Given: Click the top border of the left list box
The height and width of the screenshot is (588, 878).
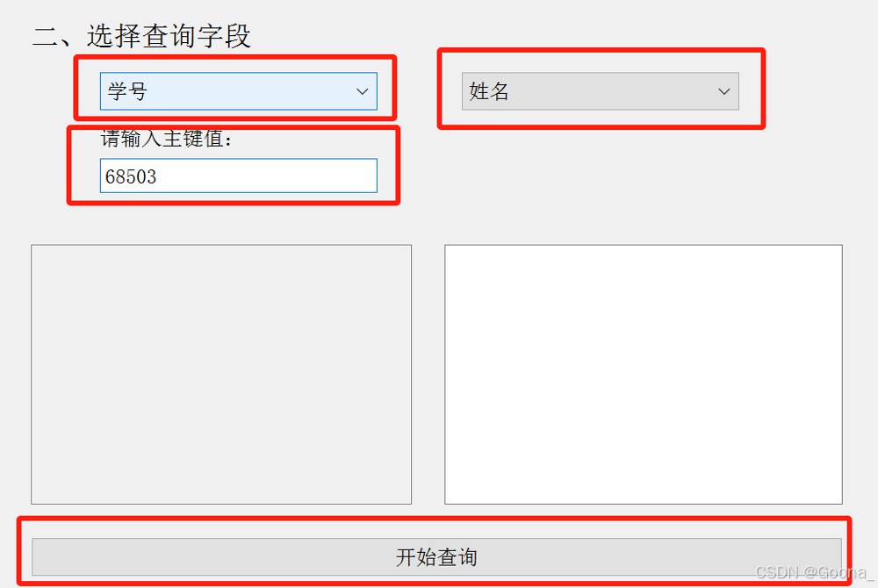Looking at the screenshot, I should coord(221,245).
